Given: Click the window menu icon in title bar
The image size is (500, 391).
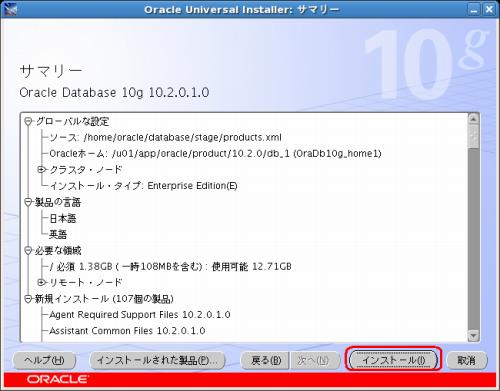Looking at the screenshot, I should click(10, 9).
